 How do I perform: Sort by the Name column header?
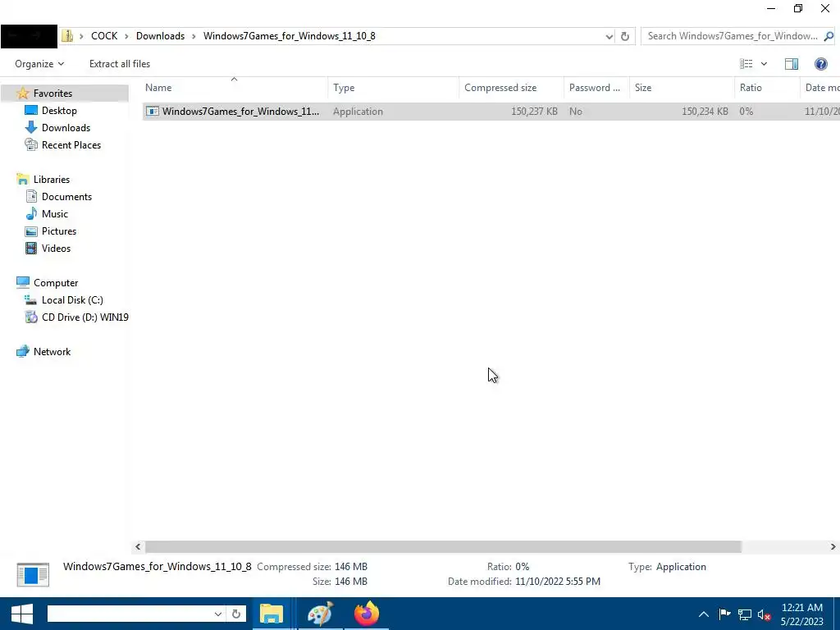click(x=235, y=88)
